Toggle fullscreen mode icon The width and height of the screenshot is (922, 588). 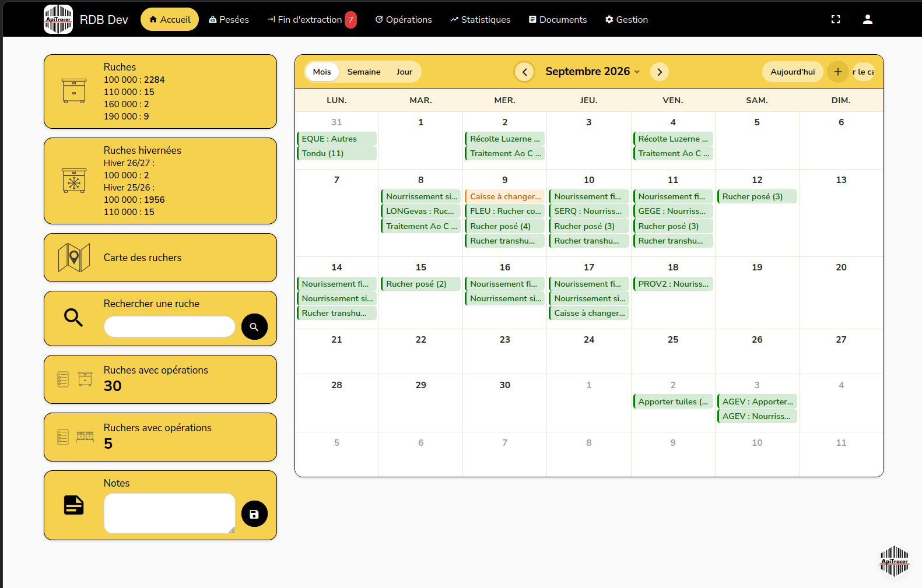click(x=836, y=19)
